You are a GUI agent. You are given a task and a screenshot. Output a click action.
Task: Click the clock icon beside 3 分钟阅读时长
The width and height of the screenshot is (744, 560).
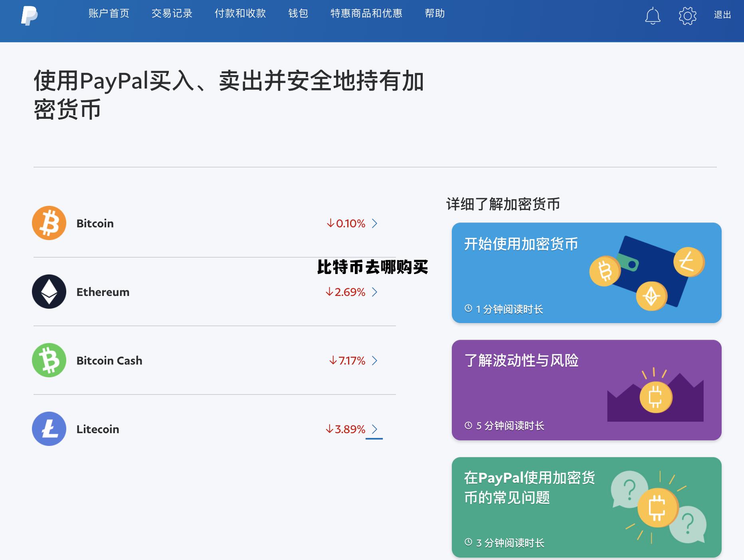(x=468, y=542)
